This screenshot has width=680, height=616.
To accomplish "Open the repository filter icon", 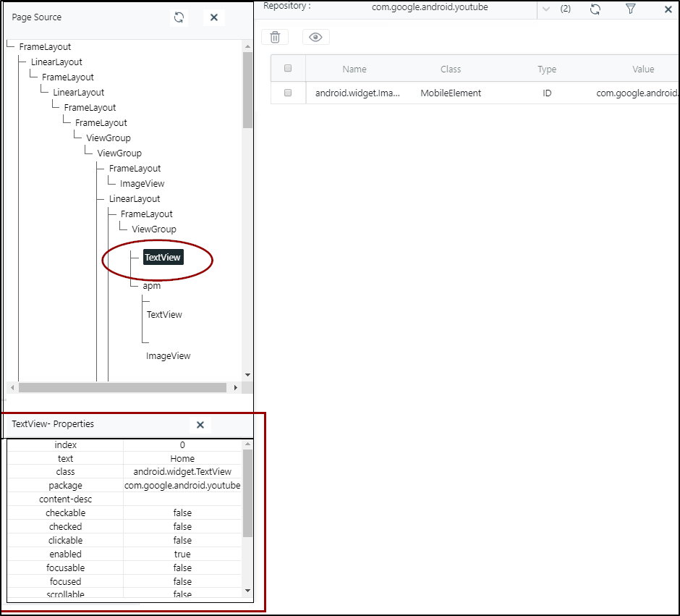I will tap(630, 9).
